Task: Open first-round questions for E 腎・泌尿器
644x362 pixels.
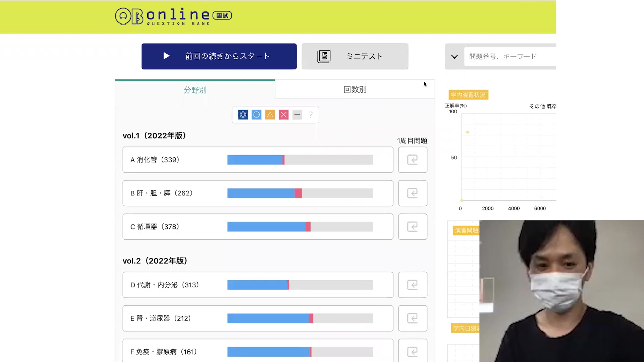Action: tap(413, 318)
